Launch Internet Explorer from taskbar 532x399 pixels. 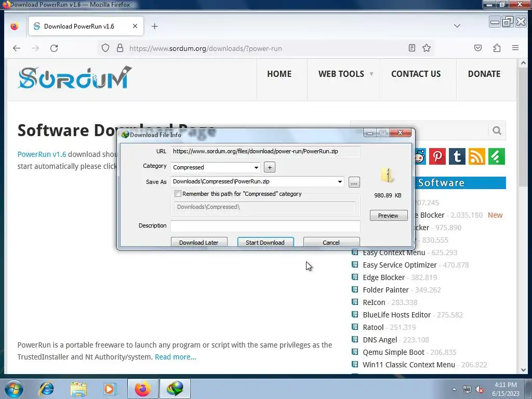(x=46, y=389)
